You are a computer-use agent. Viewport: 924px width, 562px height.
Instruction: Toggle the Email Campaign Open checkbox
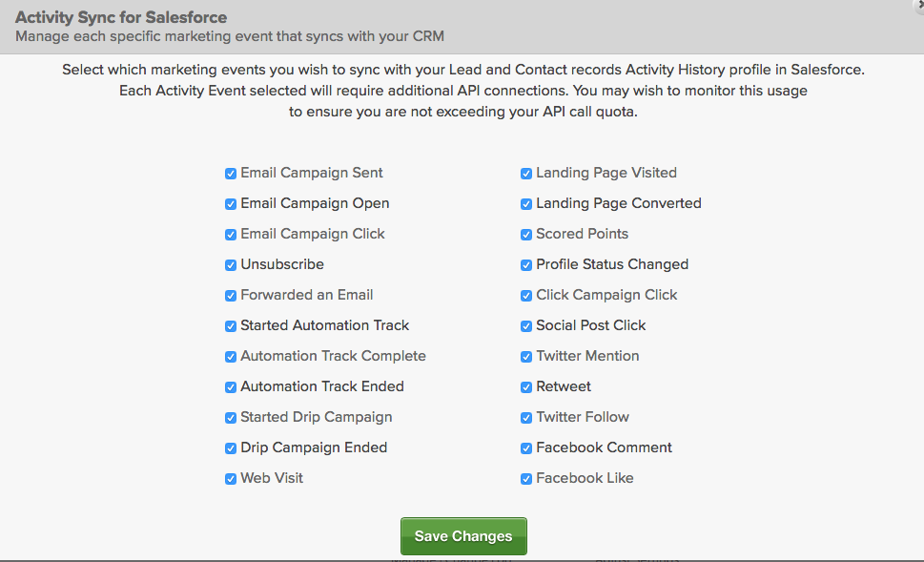tap(231, 204)
